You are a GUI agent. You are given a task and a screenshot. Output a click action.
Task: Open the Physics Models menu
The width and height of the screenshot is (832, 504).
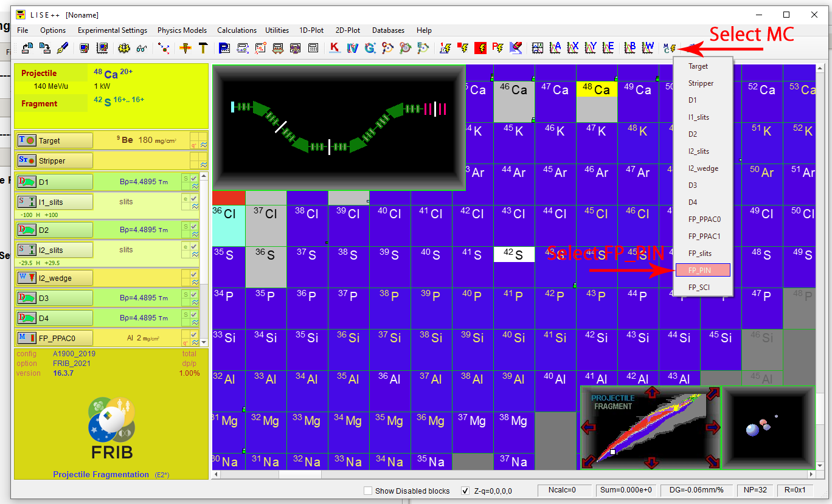click(x=182, y=30)
